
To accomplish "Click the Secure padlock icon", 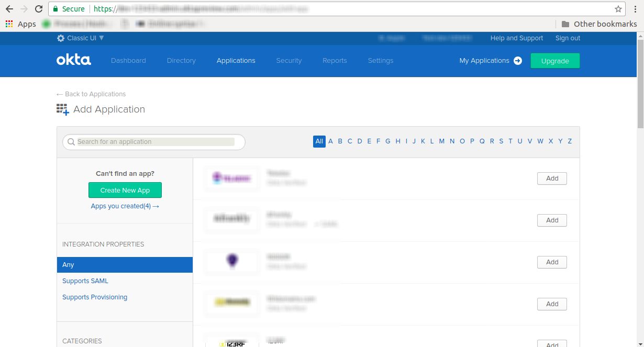I will (55, 9).
